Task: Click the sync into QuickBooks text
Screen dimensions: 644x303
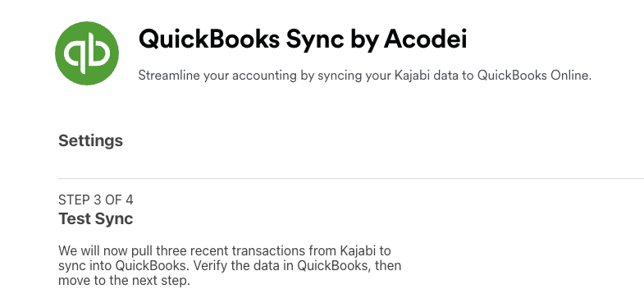Action: (124, 266)
